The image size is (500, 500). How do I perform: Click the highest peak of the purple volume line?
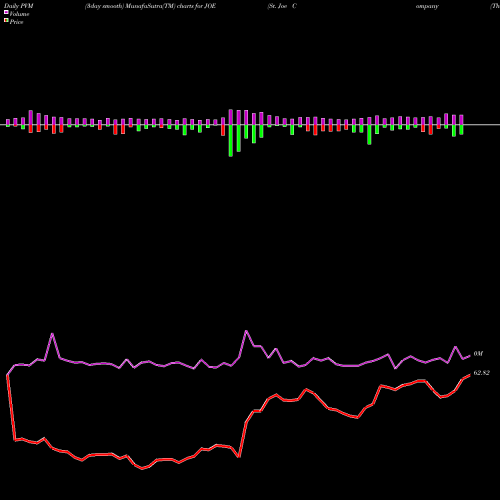tap(246, 331)
